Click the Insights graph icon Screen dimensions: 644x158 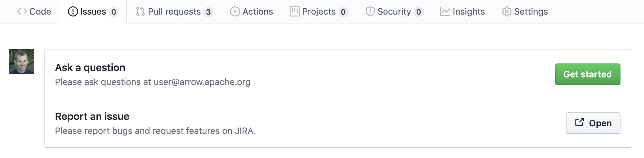click(x=445, y=12)
